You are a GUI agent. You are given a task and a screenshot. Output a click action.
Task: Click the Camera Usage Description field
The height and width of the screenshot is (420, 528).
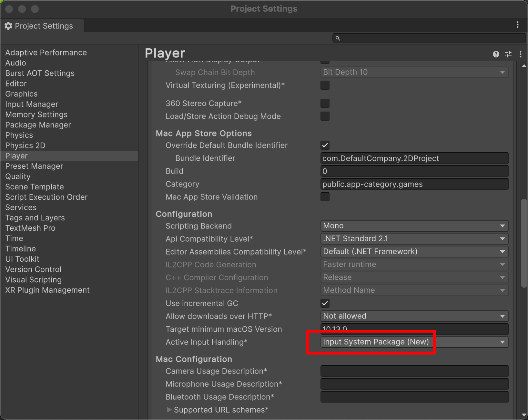(414, 371)
